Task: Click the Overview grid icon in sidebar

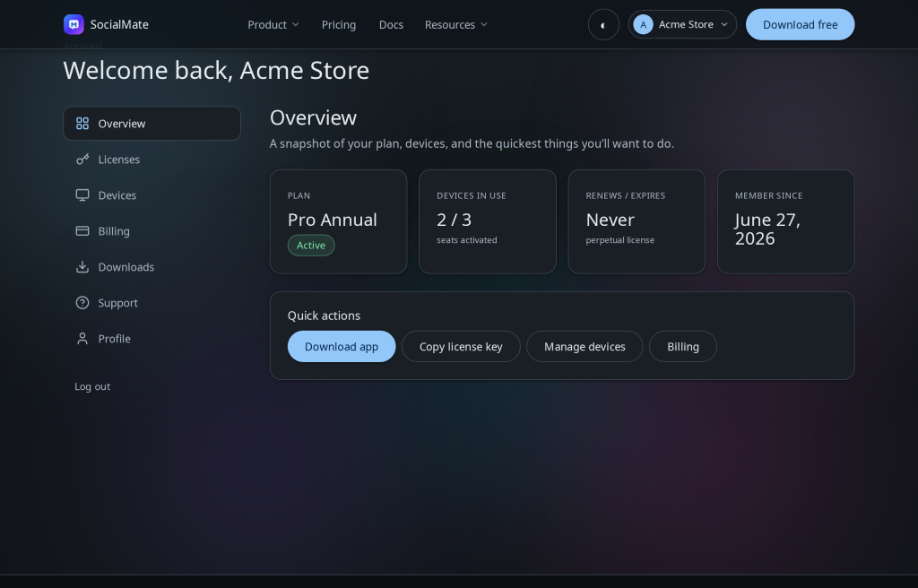Action: (82, 124)
